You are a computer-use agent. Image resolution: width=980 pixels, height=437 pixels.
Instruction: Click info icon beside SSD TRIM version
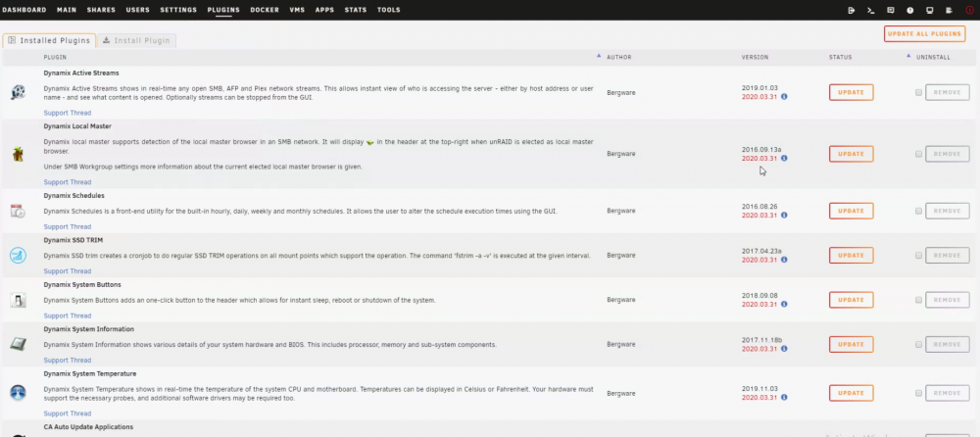pyautogui.click(x=784, y=260)
